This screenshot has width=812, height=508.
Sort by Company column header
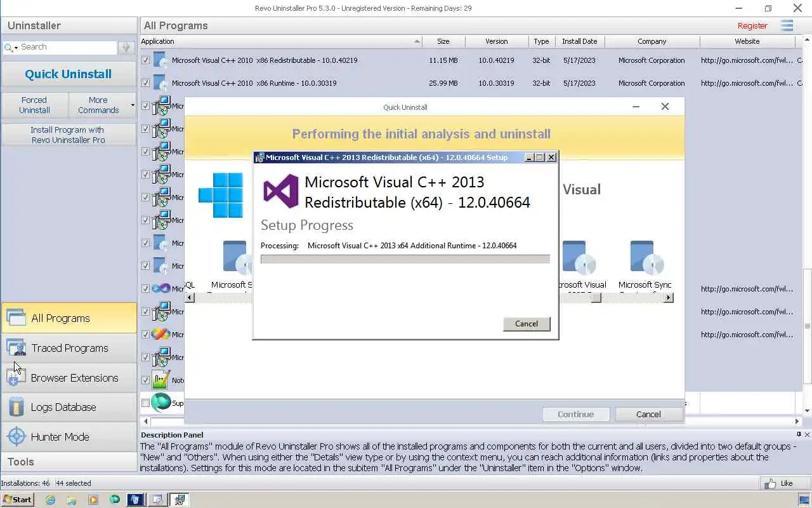coord(652,41)
